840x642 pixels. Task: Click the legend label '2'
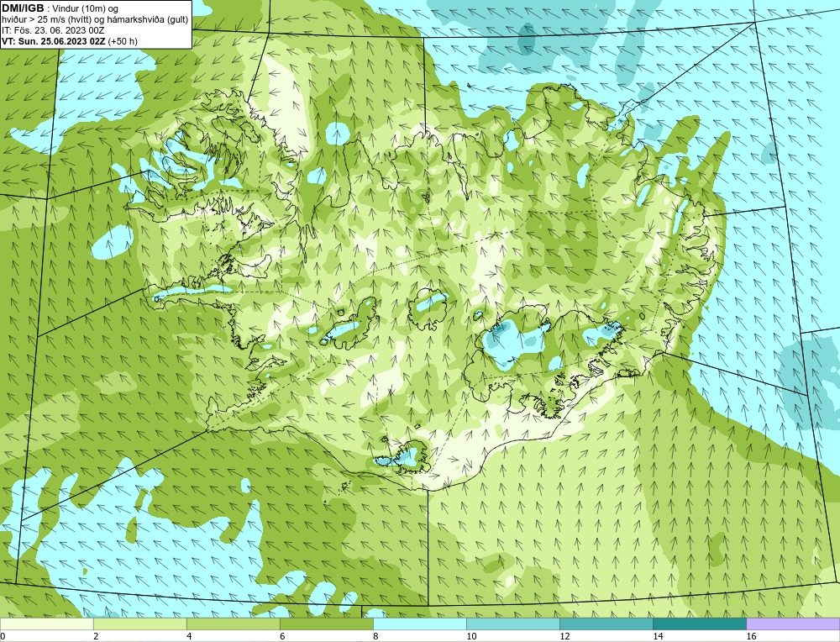coord(96,636)
